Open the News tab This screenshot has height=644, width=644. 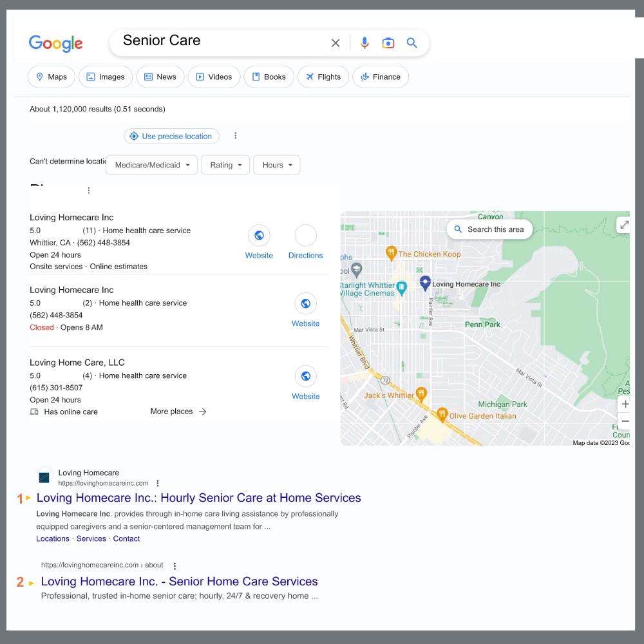[x=160, y=77]
